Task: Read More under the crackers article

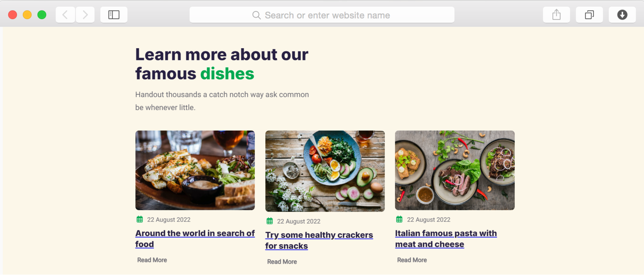Action: point(282,262)
